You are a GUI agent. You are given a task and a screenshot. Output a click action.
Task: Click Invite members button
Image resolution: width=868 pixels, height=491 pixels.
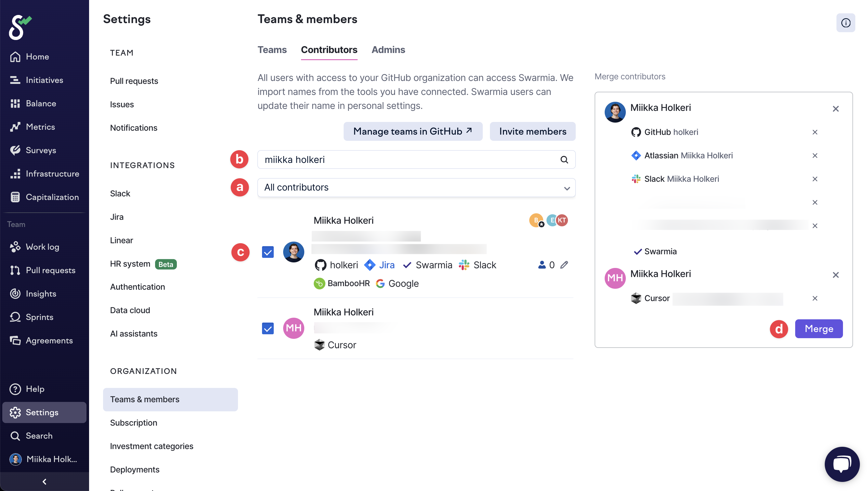pyautogui.click(x=532, y=131)
